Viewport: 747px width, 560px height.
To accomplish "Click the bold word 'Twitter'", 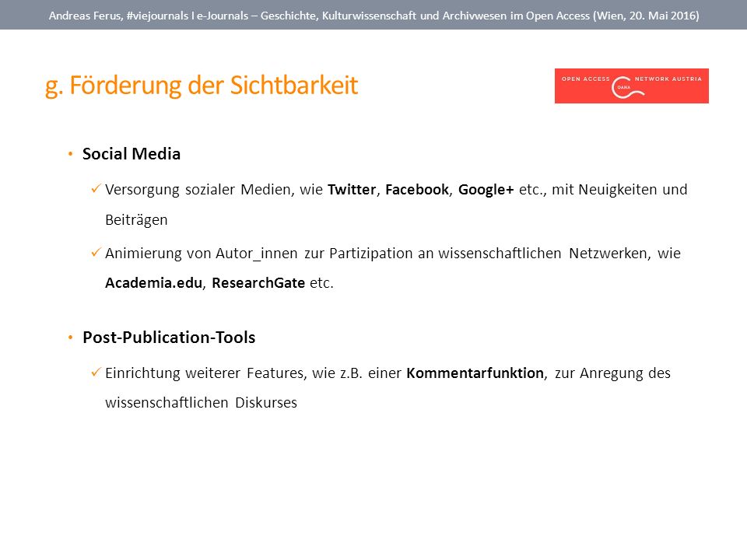I will (x=352, y=190).
